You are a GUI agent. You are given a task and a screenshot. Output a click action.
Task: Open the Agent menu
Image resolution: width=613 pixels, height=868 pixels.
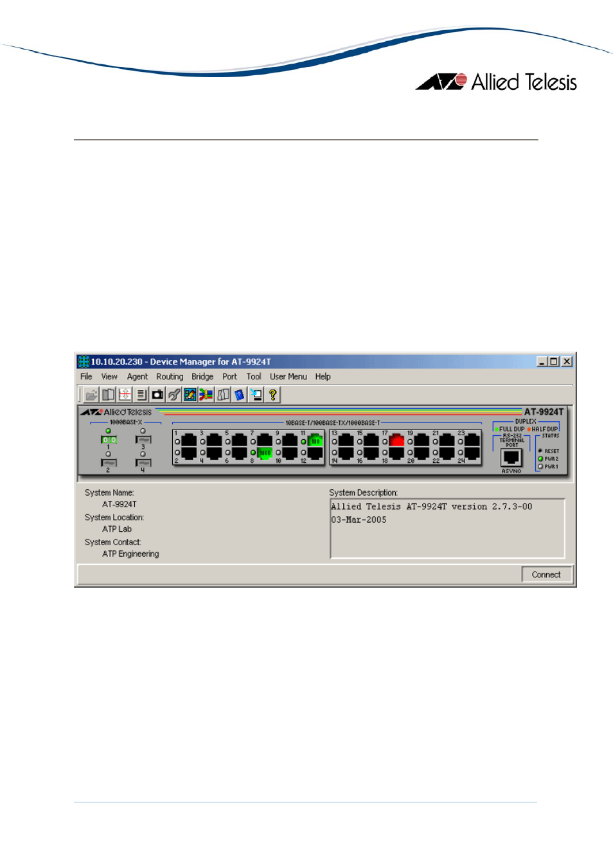[x=138, y=377]
